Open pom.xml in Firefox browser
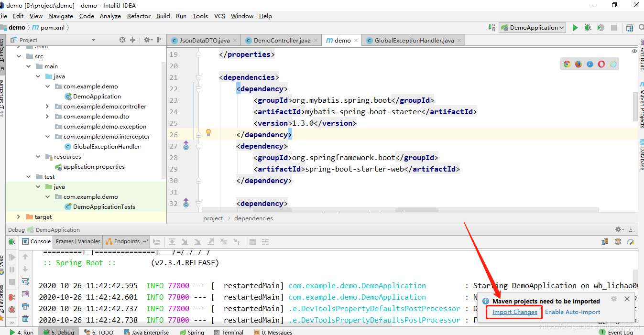This screenshot has height=335, width=644. point(579,64)
